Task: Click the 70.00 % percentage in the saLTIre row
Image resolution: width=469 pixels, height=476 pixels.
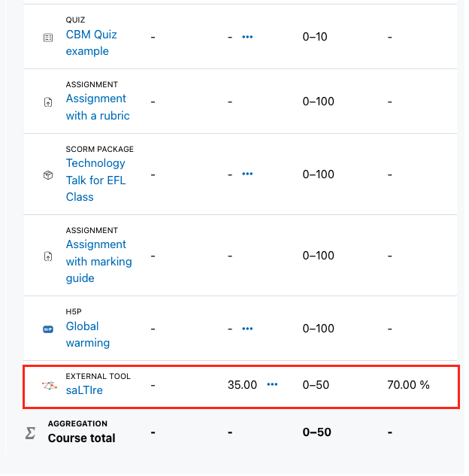Action: (x=408, y=385)
